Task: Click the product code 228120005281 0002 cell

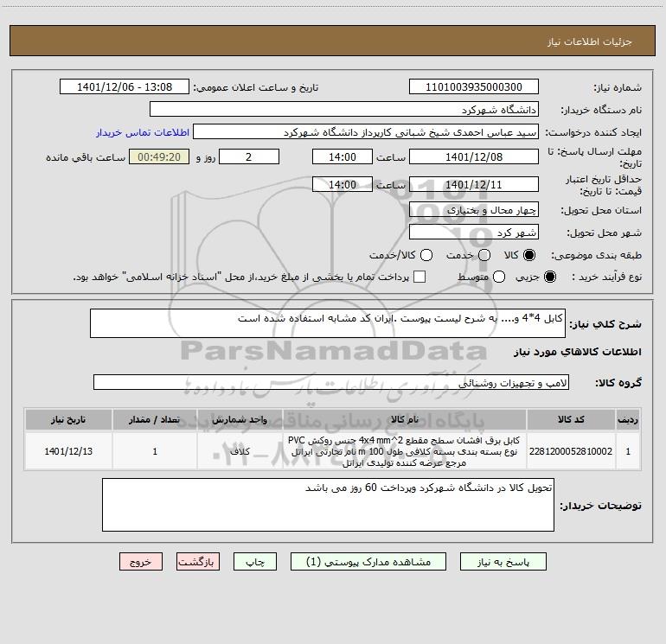Action: coord(571,451)
